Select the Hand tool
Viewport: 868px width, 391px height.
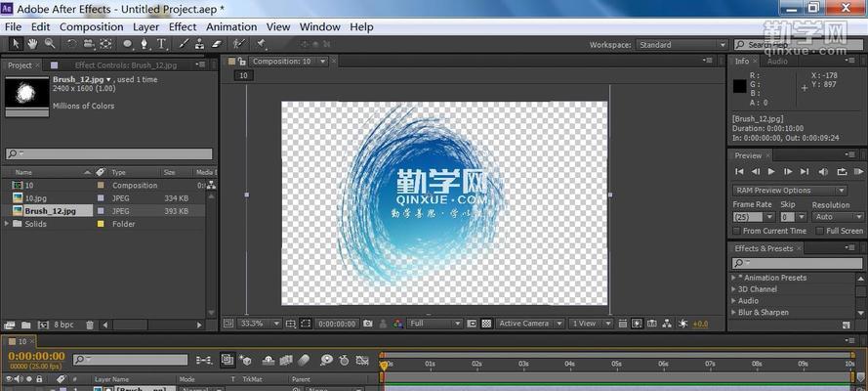[32, 44]
